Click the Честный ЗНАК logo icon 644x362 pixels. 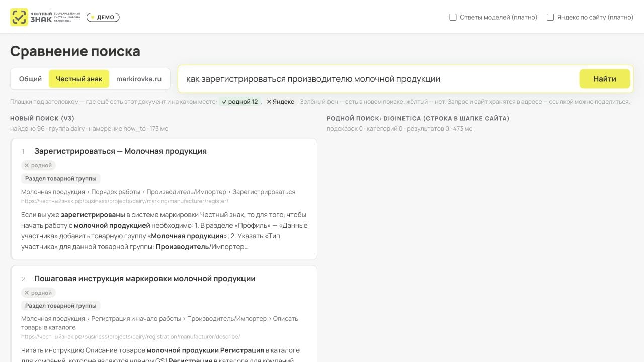click(19, 17)
